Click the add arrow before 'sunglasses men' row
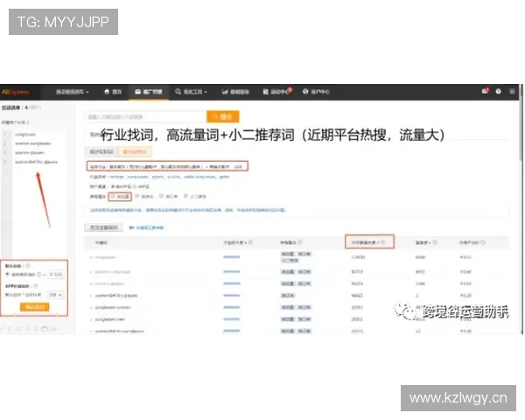Image resolution: width=525 pixels, height=420 pixels. point(91,319)
